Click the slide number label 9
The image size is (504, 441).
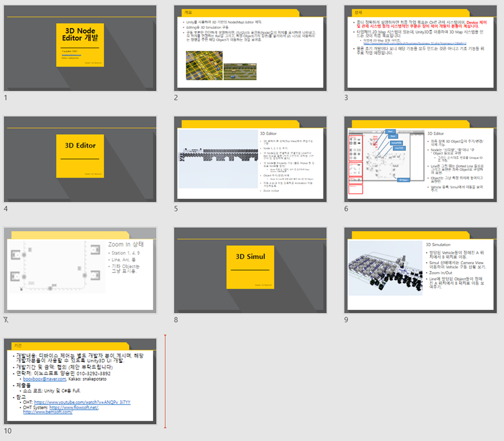point(346,320)
